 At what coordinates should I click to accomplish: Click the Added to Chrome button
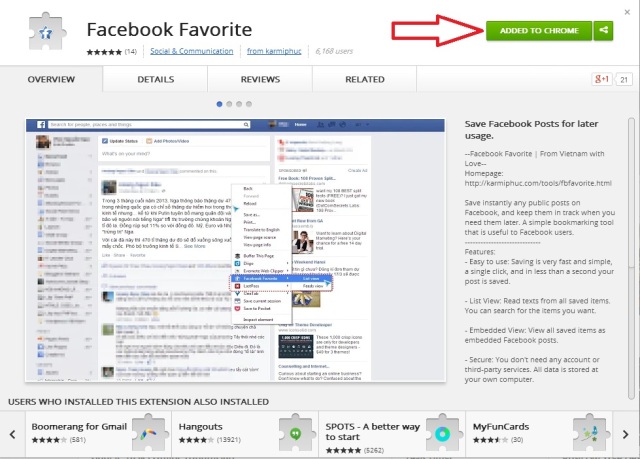[539, 31]
